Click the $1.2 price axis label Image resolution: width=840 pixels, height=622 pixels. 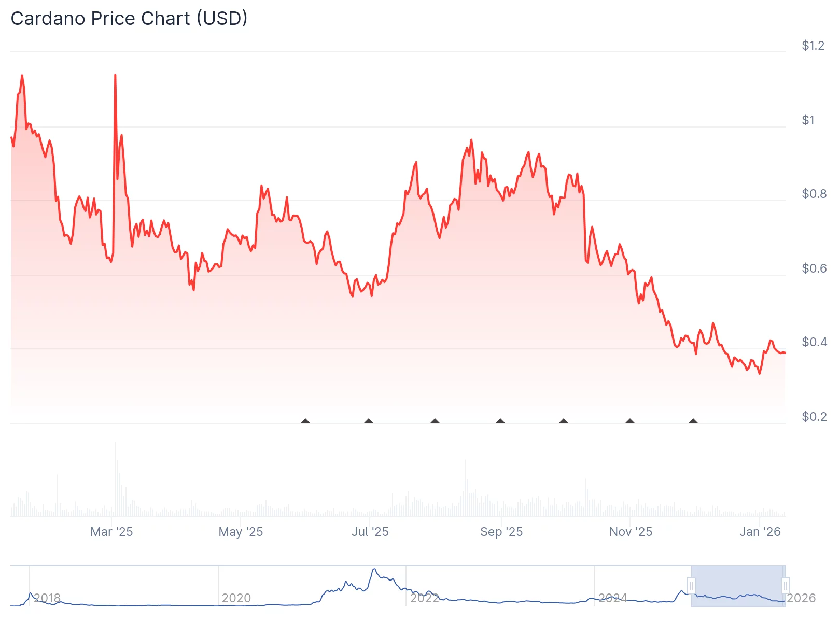click(x=813, y=46)
